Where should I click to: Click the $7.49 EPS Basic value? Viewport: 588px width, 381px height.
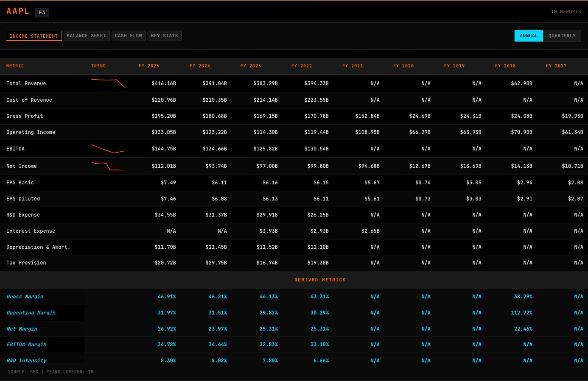click(168, 183)
